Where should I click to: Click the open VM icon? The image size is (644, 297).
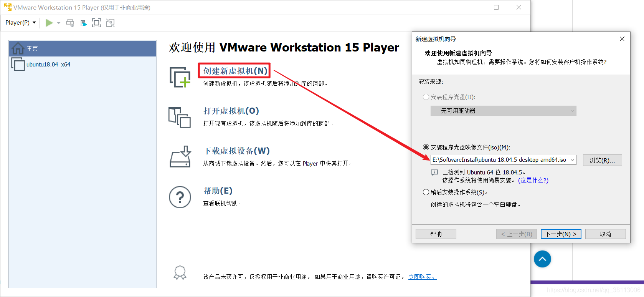[x=180, y=117]
